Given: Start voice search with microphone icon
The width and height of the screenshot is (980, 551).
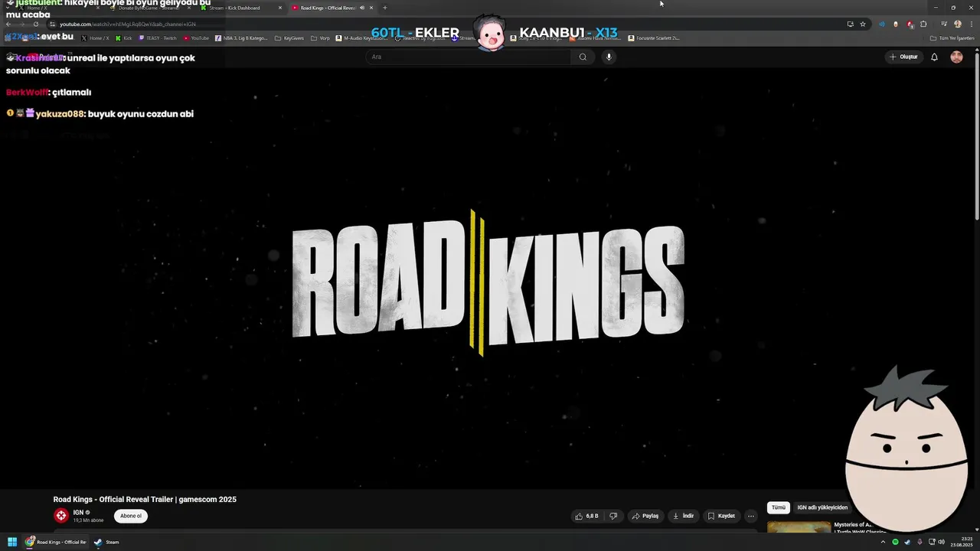Looking at the screenshot, I should tap(609, 57).
